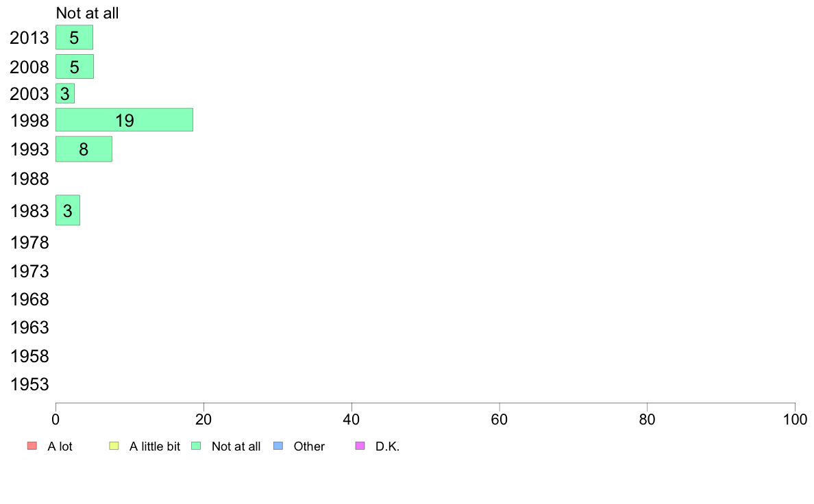Select the 2013 bar showing 5

click(74, 38)
